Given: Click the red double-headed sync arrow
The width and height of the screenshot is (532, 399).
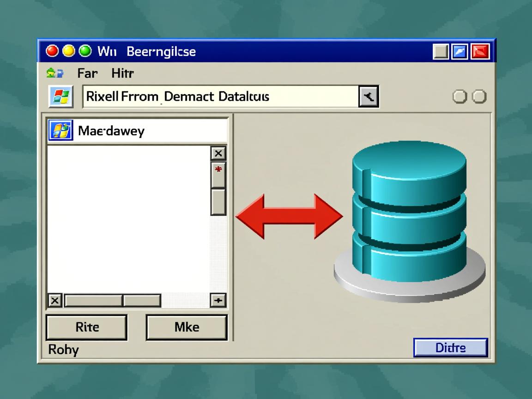Looking at the screenshot, I should 289,216.
